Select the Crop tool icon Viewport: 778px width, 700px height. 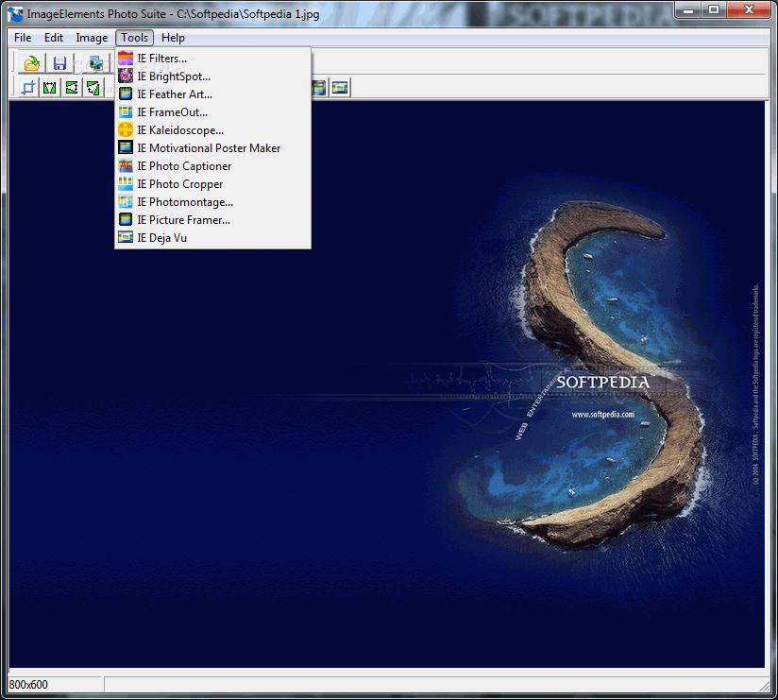(x=28, y=89)
